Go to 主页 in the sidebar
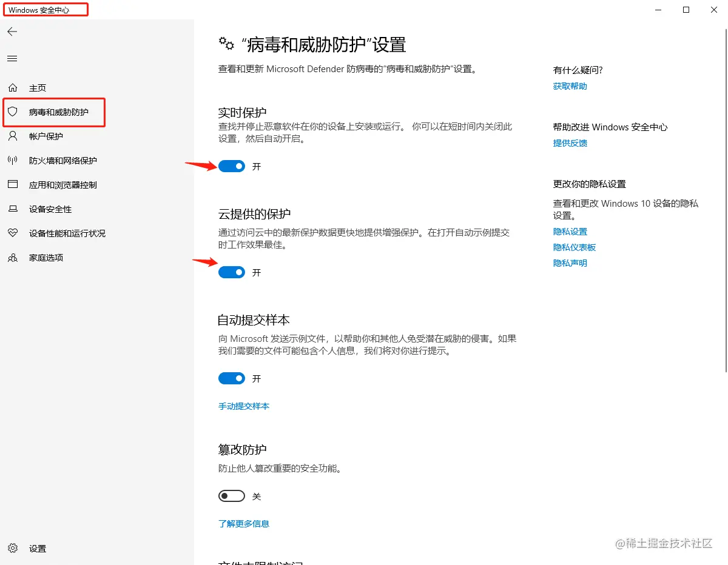 (x=38, y=88)
